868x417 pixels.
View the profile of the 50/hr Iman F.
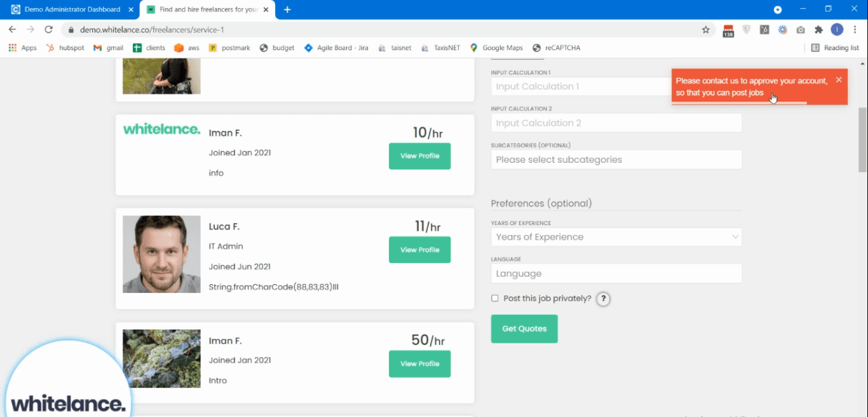tap(419, 364)
